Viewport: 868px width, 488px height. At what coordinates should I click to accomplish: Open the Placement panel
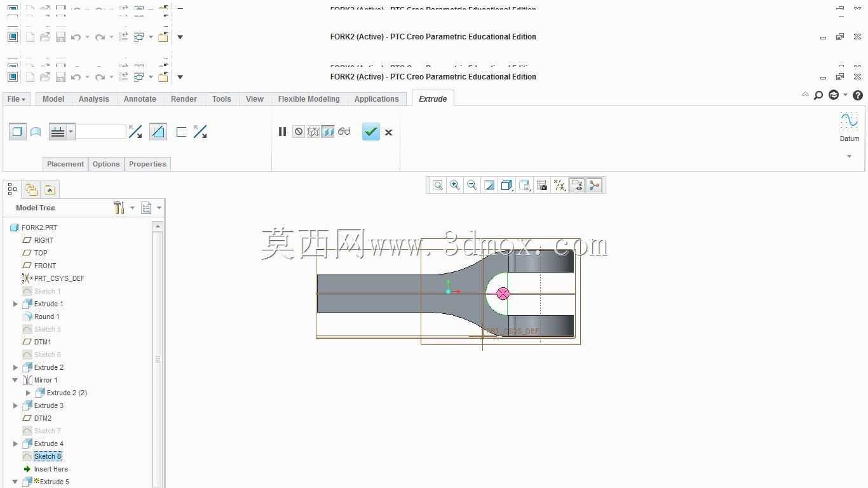65,164
